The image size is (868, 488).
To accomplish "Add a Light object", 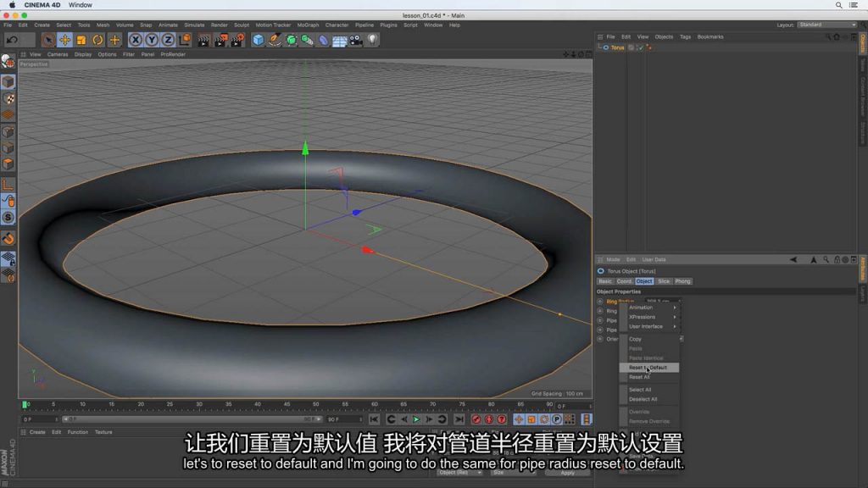I will pyautogui.click(x=372, y=40).
